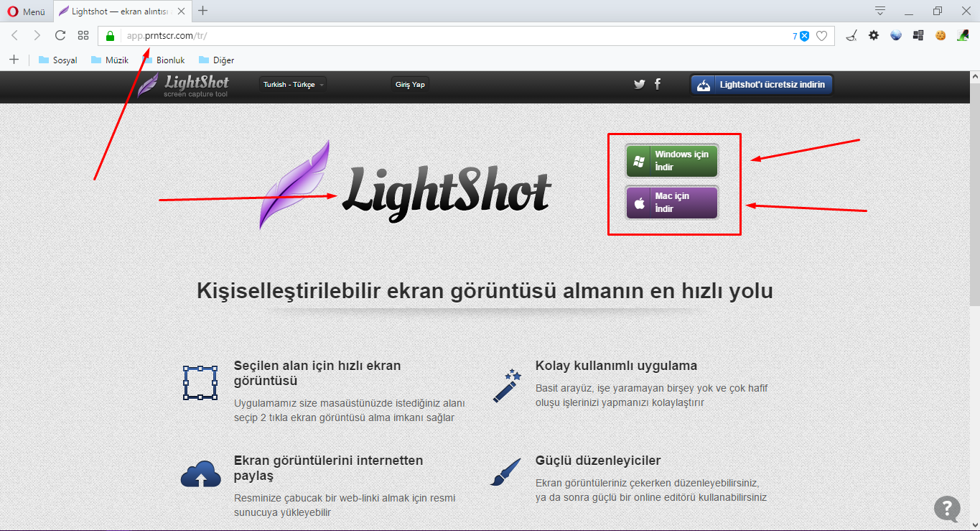The height and width of the screenshot is (531, 980).
Task: Open the Turkish - Türkçe language dropdown
Action: (x=293, y=85)
